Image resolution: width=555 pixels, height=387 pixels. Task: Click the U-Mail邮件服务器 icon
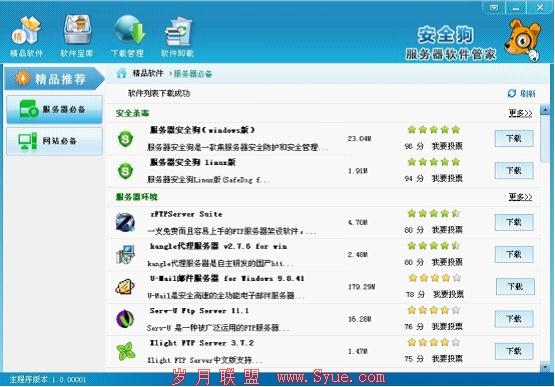[125, 287]
